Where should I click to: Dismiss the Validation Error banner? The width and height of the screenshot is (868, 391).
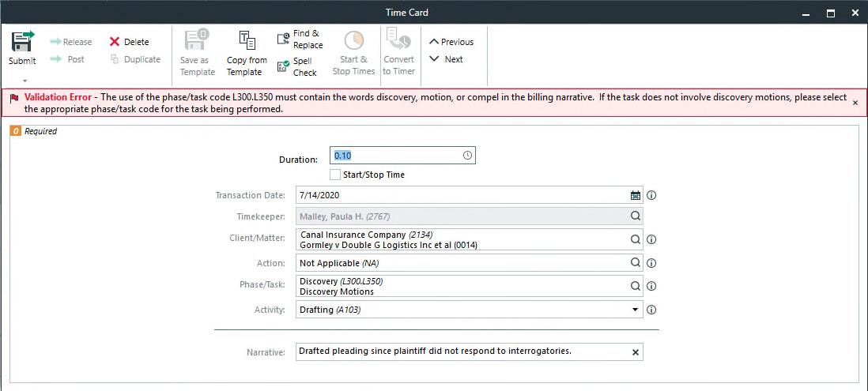[x=855, y=103]
